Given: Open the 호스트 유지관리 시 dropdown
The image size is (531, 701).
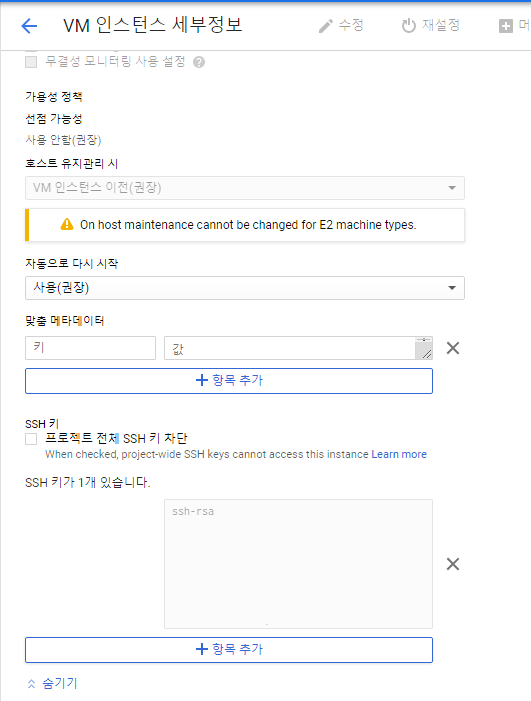Looking at the screenshot, I should click(244, 188).
